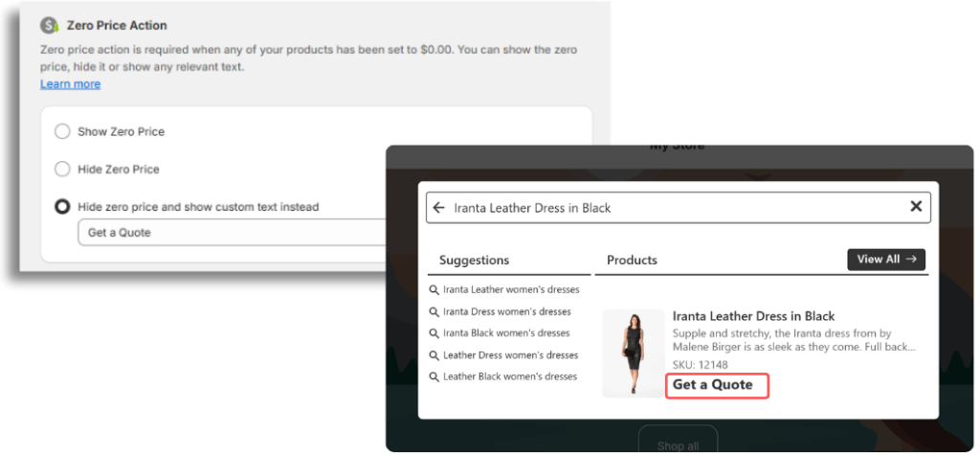Click the Get a Quote custom text field
The width and height of the screenshot is (980, 455).
click(x=232, y=233)
